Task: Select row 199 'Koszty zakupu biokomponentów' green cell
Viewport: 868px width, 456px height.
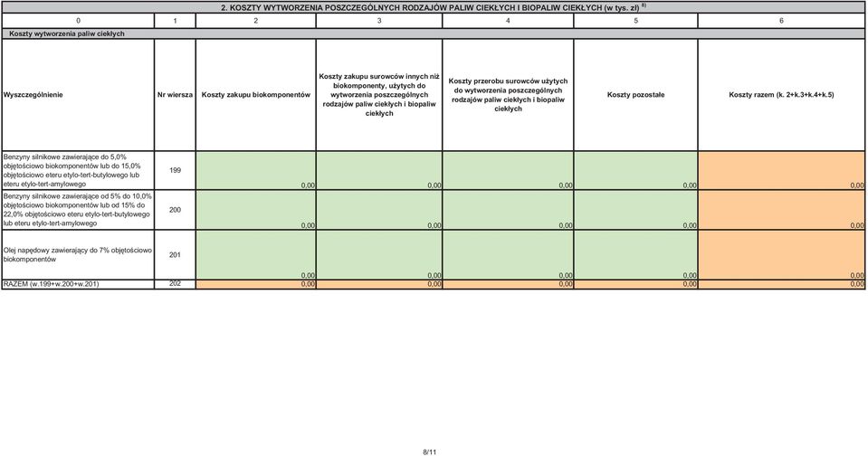Action: pyautogui.click(x=256, y=170)
